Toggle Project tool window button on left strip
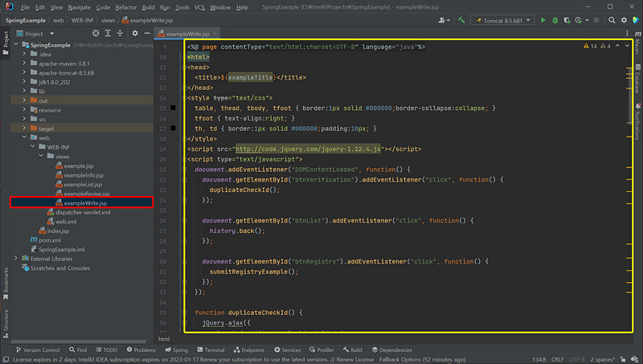 click(x=6, y=43)
